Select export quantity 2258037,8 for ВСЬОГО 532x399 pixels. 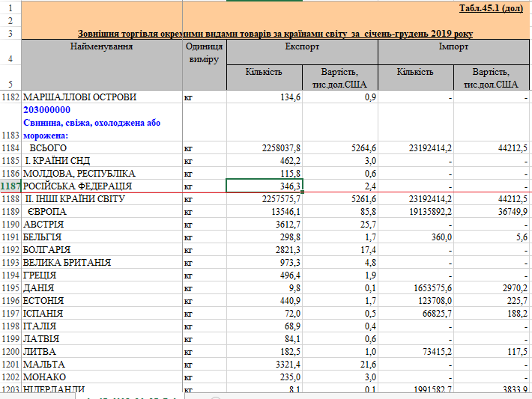pos(265,148)
